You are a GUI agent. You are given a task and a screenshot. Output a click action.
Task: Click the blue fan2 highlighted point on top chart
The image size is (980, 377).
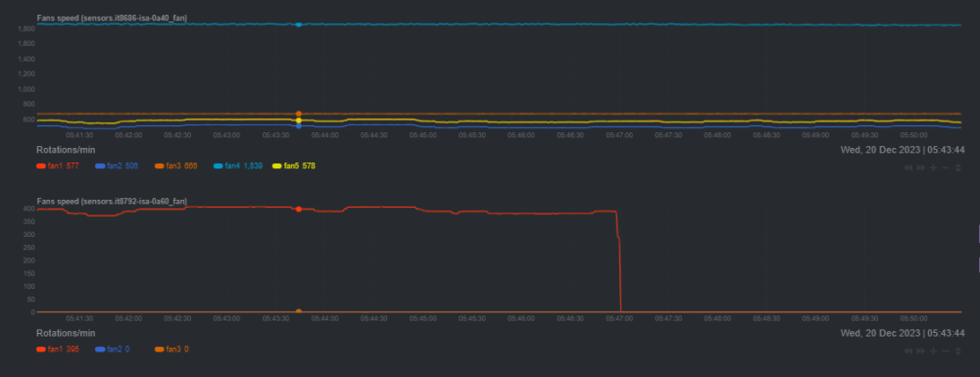(x=299, y=126)
